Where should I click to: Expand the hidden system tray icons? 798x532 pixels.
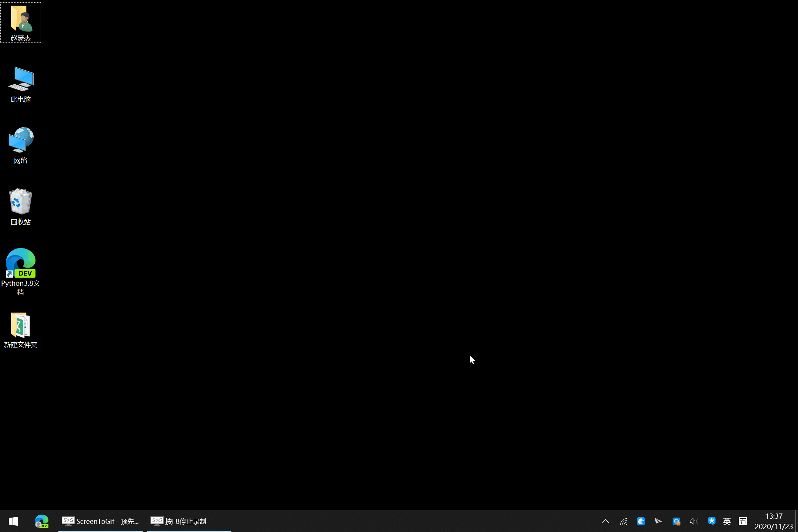click(605, 521)
